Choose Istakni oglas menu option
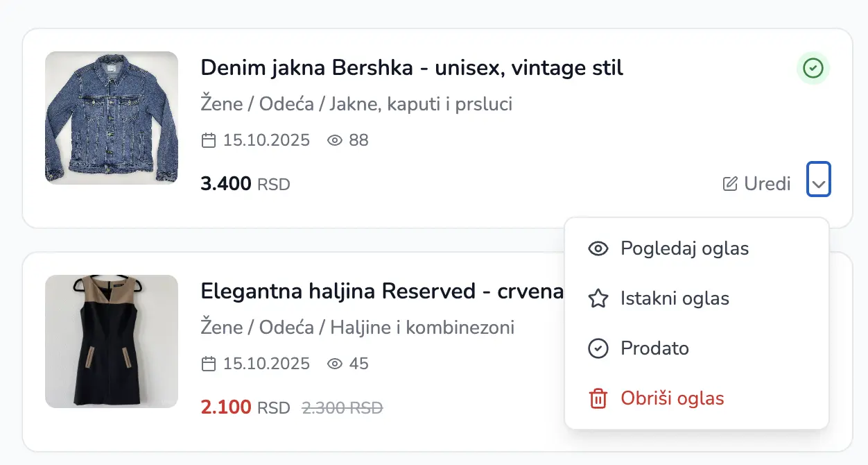 (675, 298)
